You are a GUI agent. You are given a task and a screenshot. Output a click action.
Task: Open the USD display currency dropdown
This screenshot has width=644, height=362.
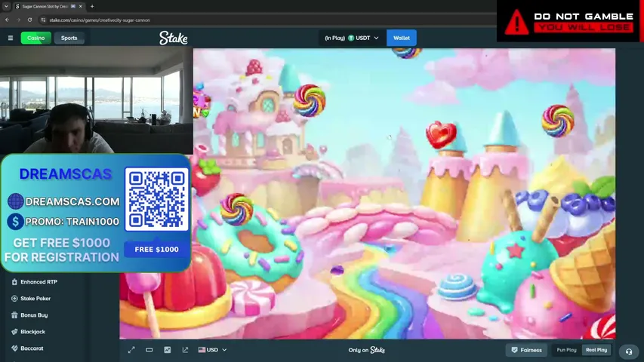212,350
